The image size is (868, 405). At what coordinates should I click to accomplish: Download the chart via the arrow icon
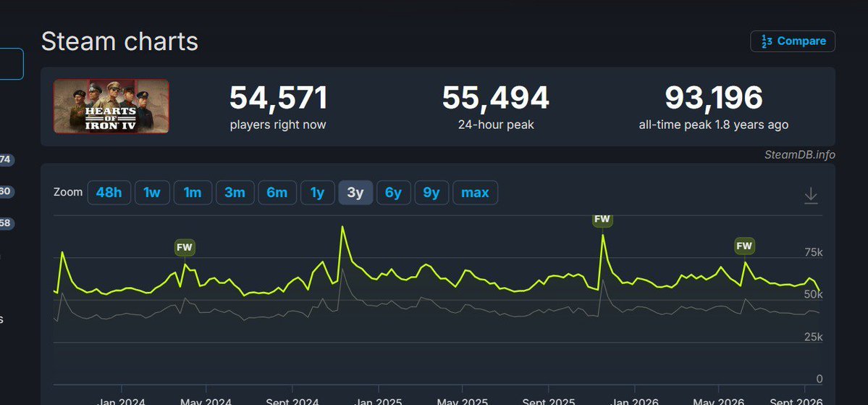coord(810,195)
